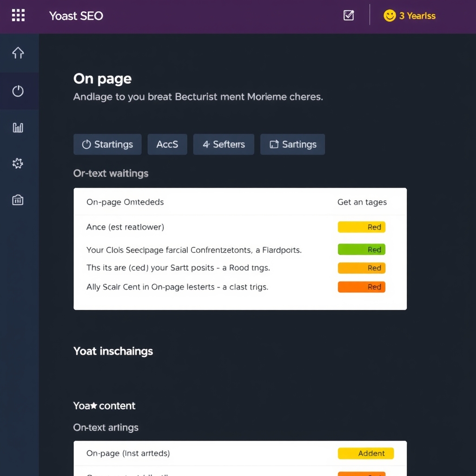Click the 'Yoat inschaings' heading
Image resolution: width=476 pixels, height=476 pixels.
point(113,351)
